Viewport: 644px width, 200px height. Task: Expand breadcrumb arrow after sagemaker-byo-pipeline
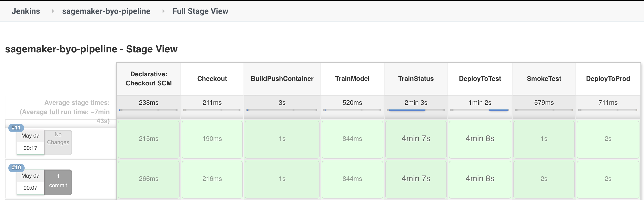coord(163,11)
